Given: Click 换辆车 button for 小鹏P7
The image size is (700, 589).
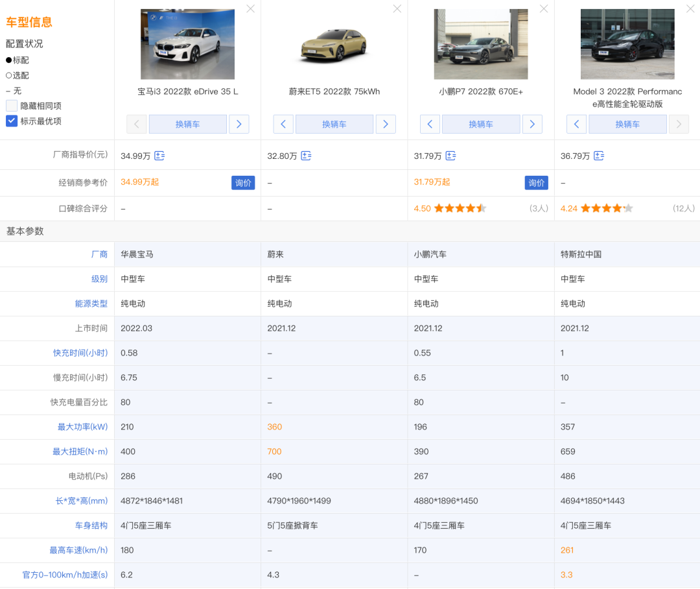Looking at the screenshot, I should click(481, 125).
